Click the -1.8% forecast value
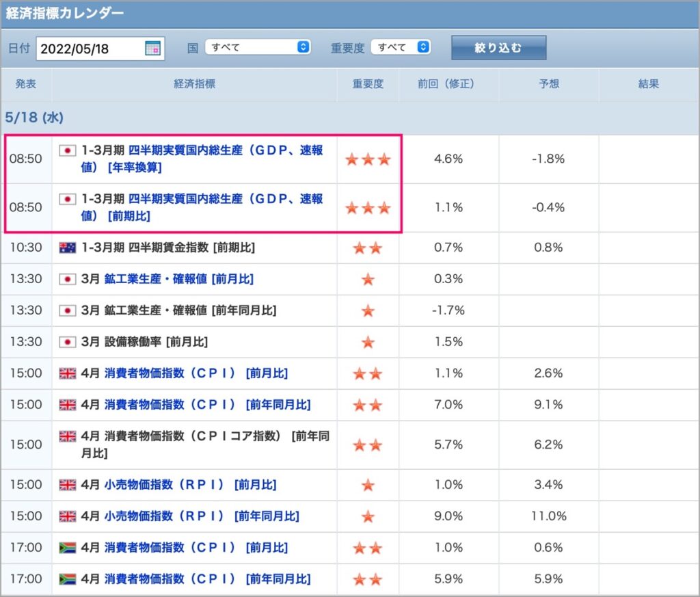The height and width of the screenshot is (597, 700). 548,159
